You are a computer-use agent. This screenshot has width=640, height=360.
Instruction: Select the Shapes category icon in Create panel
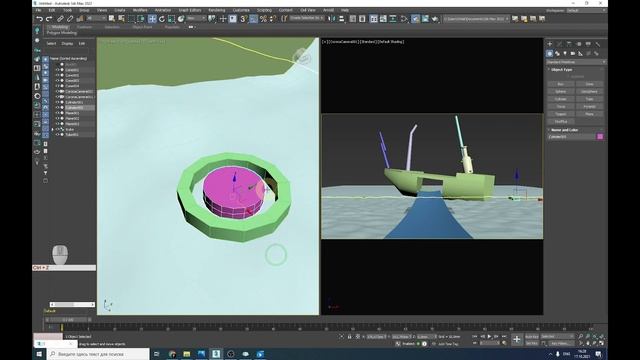(558, 53)
